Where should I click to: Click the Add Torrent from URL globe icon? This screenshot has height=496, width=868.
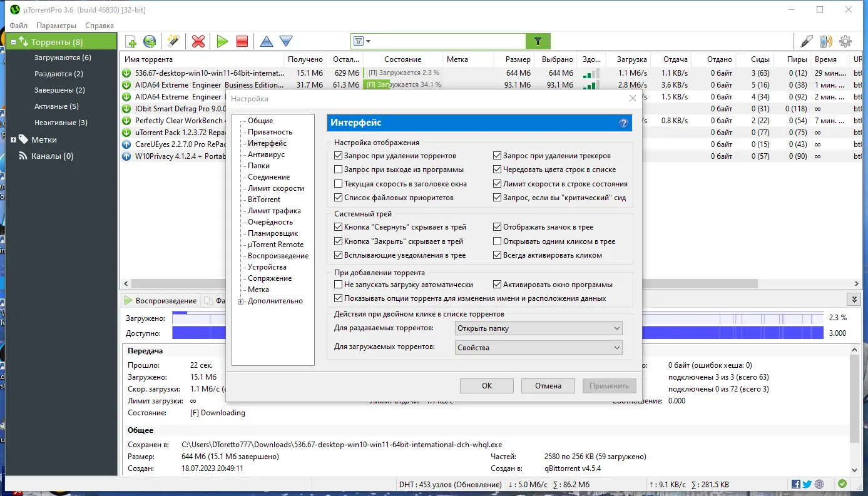[150, 42]
